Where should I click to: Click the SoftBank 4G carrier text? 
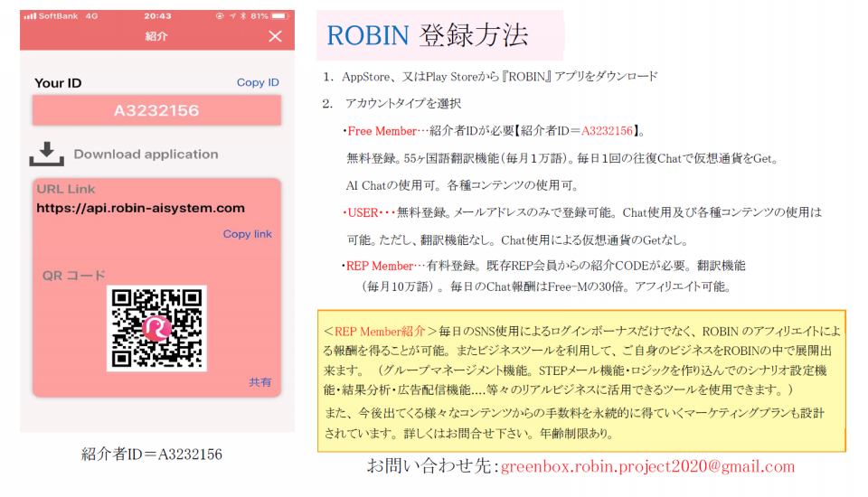(x=69, y=16)
